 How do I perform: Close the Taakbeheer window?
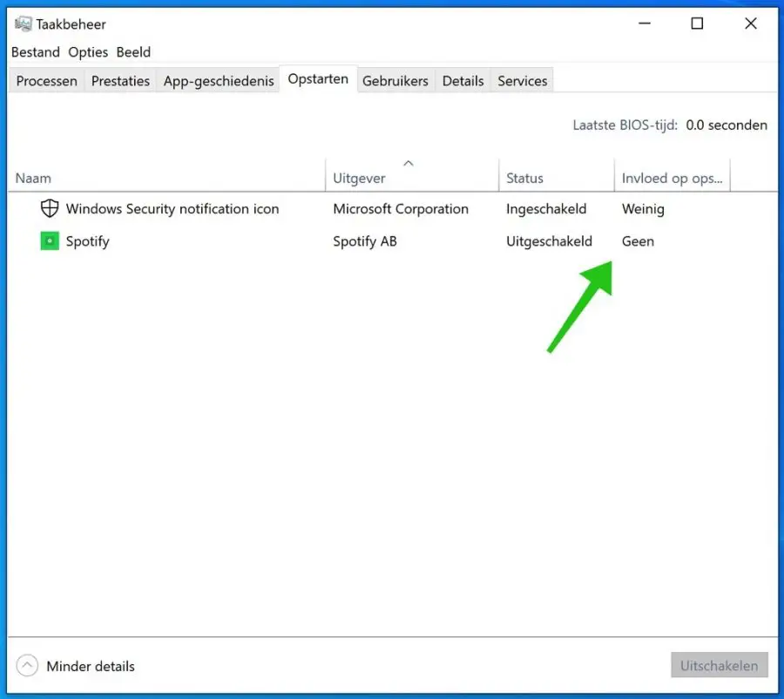(x=751, y=24)
